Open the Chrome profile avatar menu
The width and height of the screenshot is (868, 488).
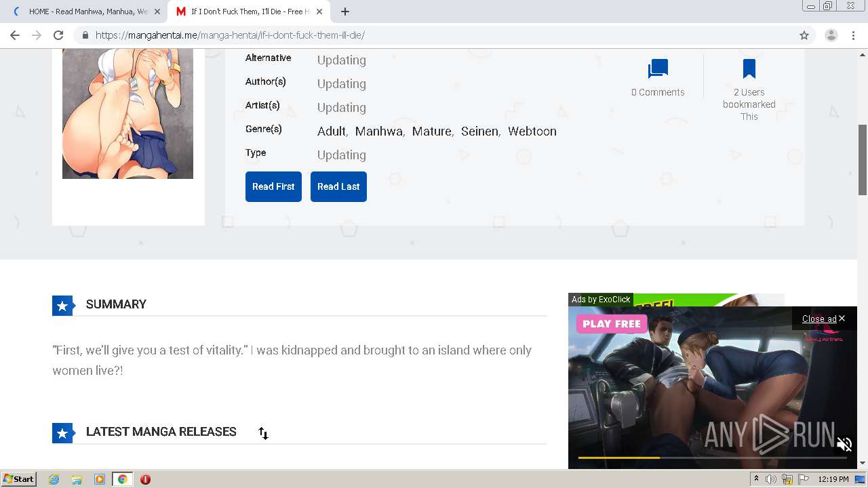(831, 35)
